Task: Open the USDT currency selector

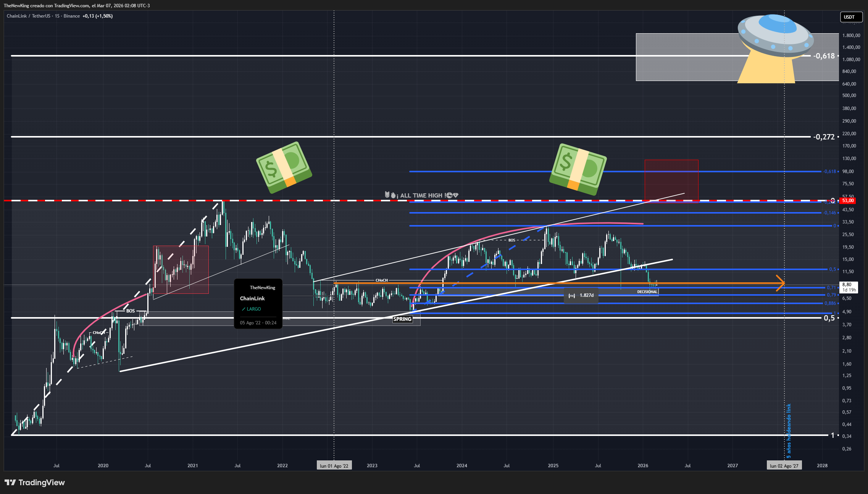Action: pos(851,17)
